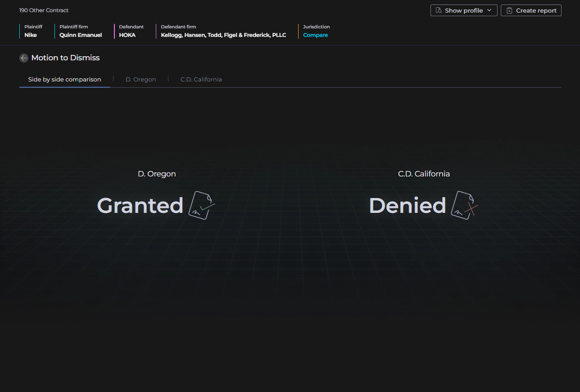
Task: Select plaintiff firm Quinn Emanuel
Action: pos(81,35)
